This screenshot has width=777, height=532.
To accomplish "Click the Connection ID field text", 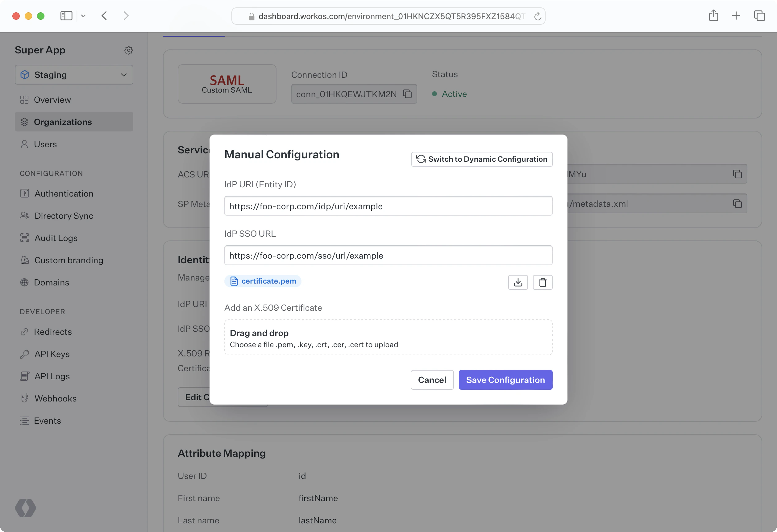I will click(x=346, y=94).
